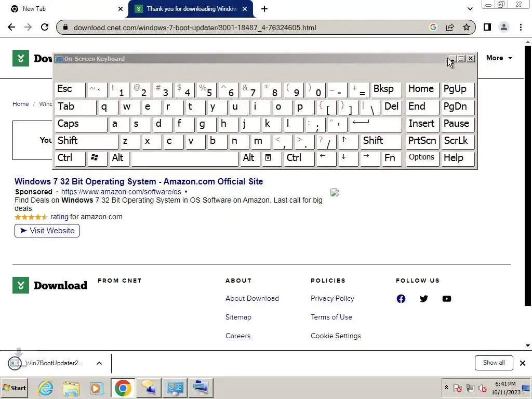
Task: Toggle the right Shift key
Action: tap(381, 141)
